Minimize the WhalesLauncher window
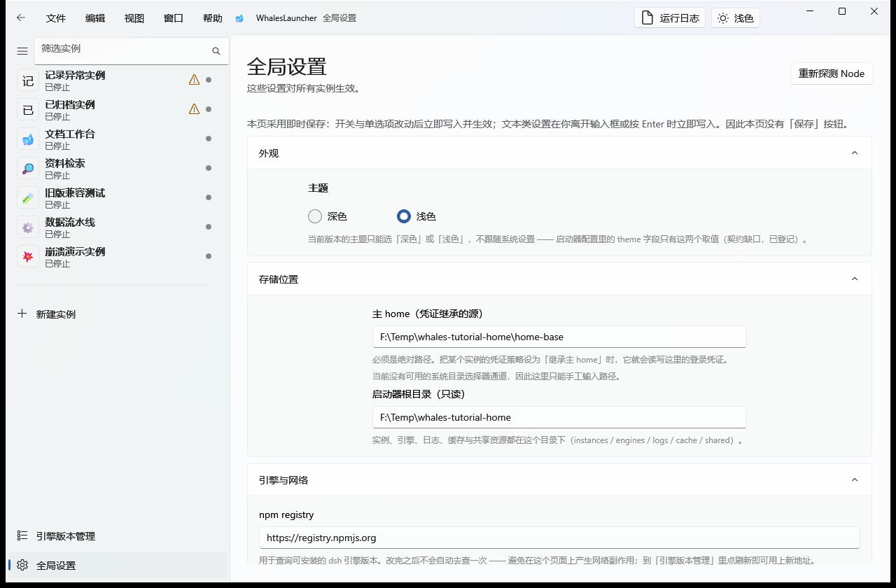 [x=810, y=11]
